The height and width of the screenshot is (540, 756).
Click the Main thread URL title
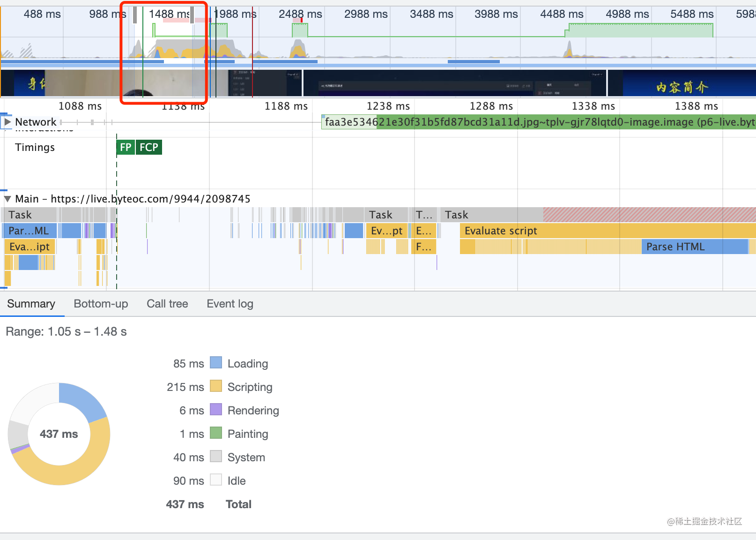[133, 199]
